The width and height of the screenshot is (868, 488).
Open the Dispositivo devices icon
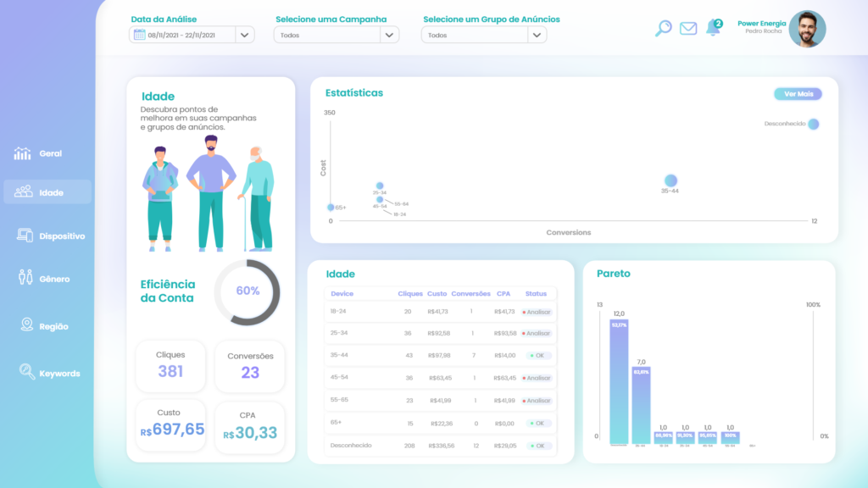pos(25,236)
